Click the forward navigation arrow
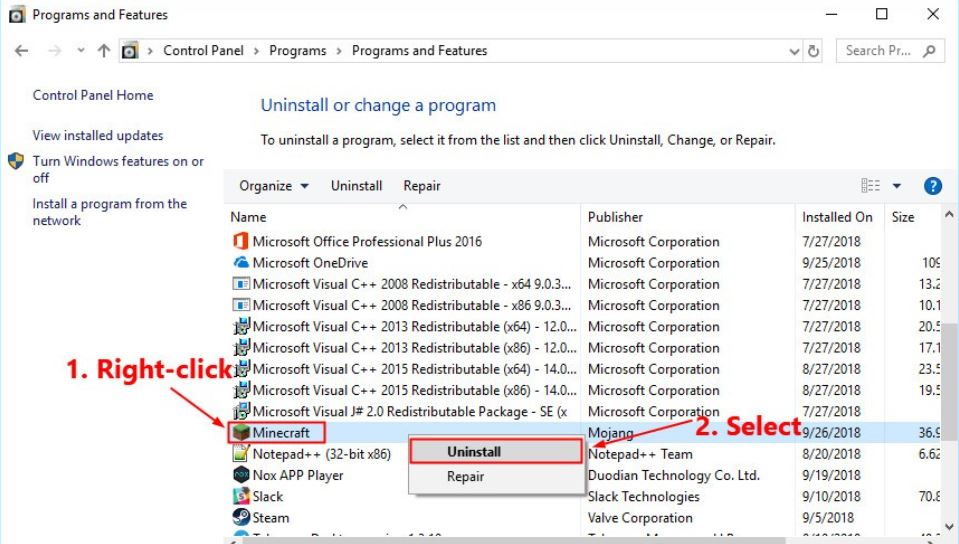Viewport: 959px width, 544px height. pyautogui.click(x=54, y=51)
